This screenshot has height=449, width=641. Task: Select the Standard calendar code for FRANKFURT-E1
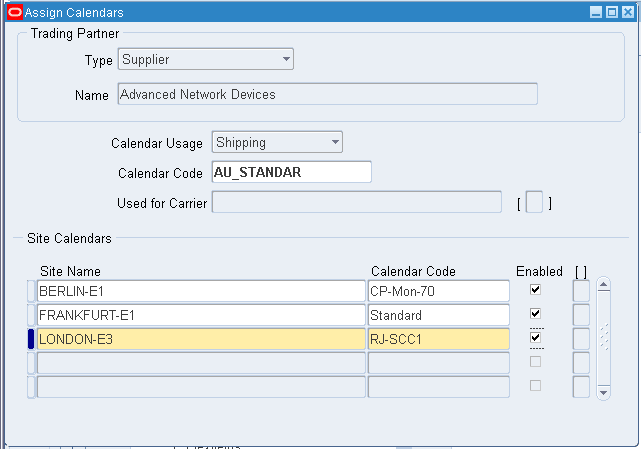438,315
